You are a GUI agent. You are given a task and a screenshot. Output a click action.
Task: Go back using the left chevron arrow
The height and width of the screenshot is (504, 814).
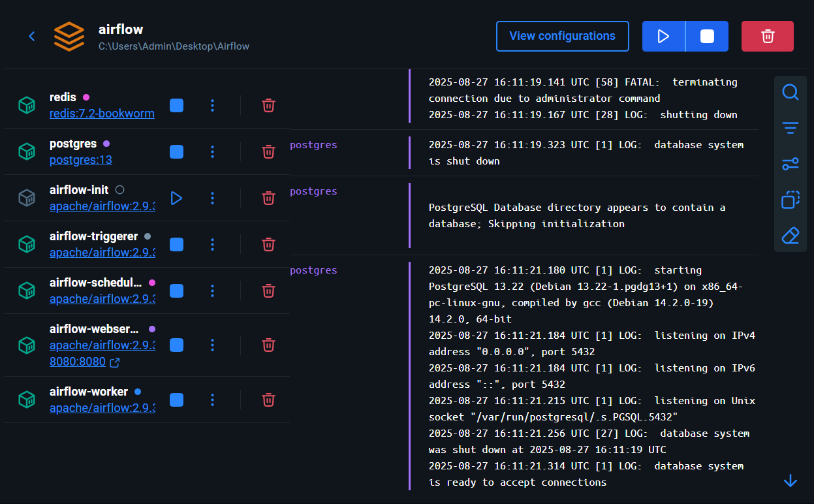pyautogui.click(x=31, y=37)
